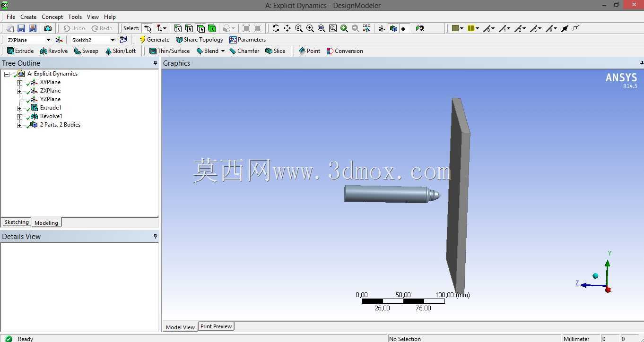Click the New Selection arrow icon
The width and height of the screenshot is (644, 342).
coord(148,28)
